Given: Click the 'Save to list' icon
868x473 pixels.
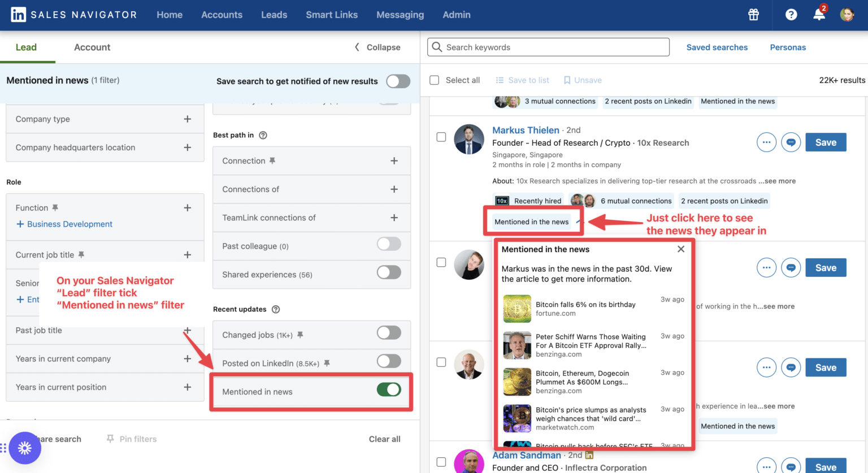Looking at the screenshot, I should [x=500, y=80].
